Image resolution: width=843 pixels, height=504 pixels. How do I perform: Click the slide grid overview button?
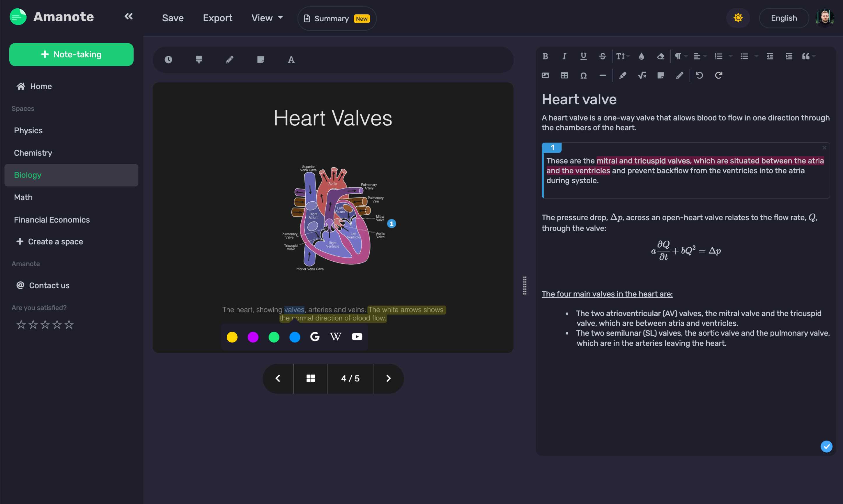pos(310,378)
